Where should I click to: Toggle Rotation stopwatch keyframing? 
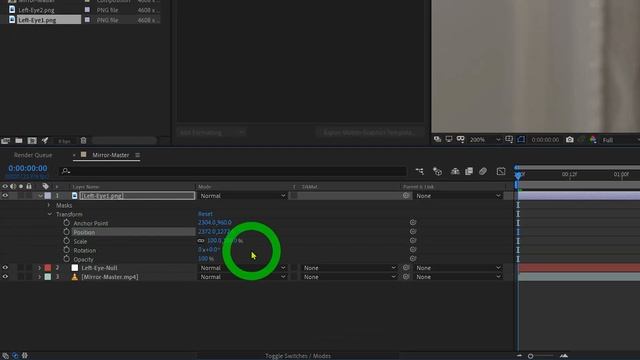point(67,250)
